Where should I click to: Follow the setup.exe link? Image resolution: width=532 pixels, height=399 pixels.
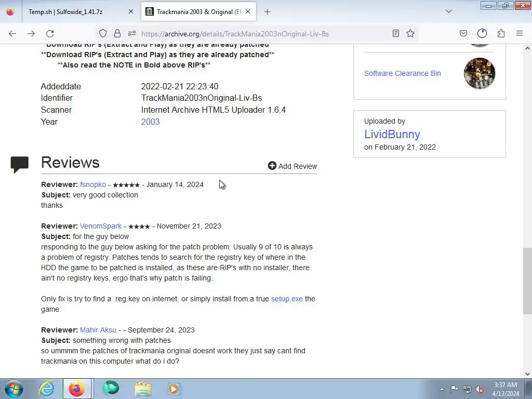(287, 299)
